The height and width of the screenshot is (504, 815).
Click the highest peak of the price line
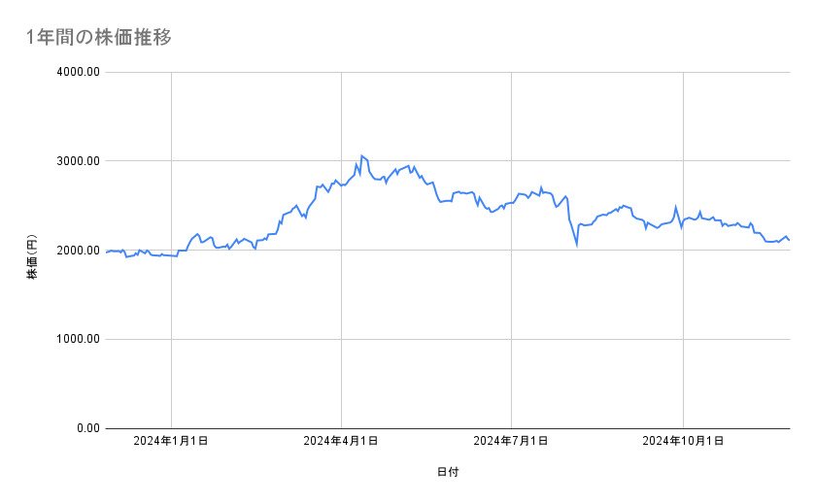361,155
